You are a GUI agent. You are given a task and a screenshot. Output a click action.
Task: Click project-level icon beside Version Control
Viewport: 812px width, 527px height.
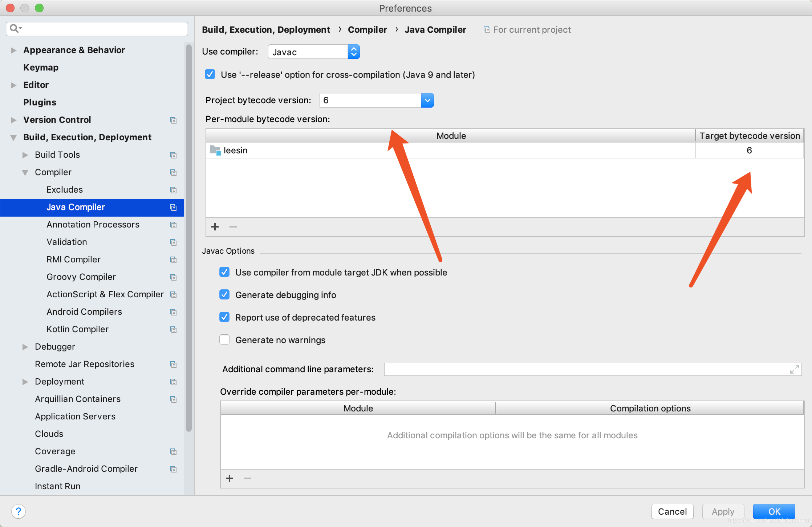click(173, 120)
